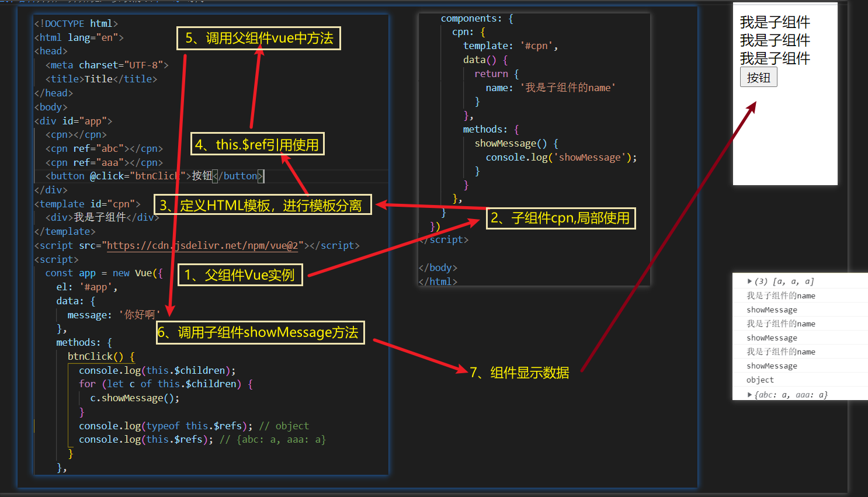Expand the {abc: a, aaa: a} console object

click(x=749, y=395)
